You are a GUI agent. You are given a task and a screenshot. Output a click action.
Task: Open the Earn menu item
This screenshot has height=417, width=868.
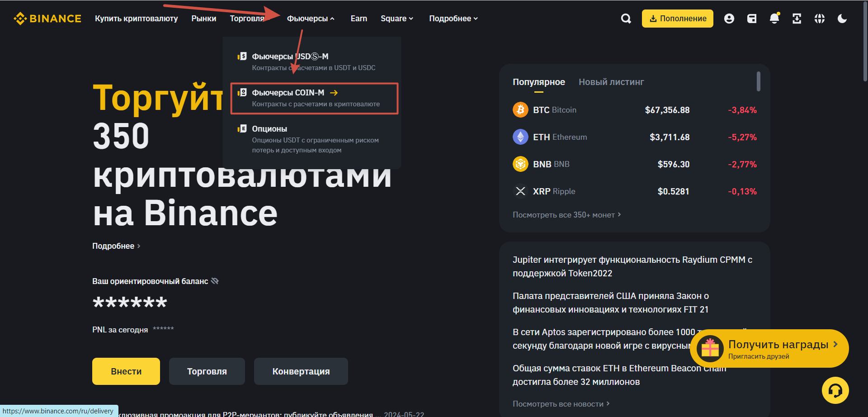(359, 19)
